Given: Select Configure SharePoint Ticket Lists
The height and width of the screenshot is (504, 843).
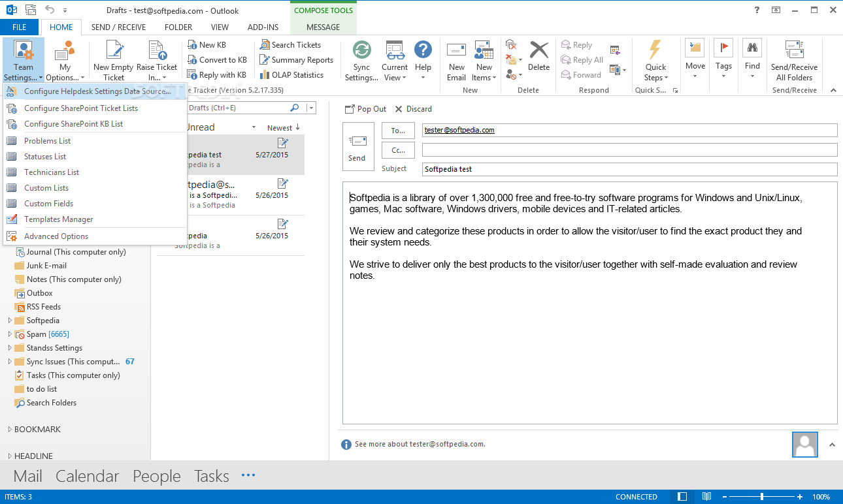Looking at the screenshot, I should [x=95, y=108].
